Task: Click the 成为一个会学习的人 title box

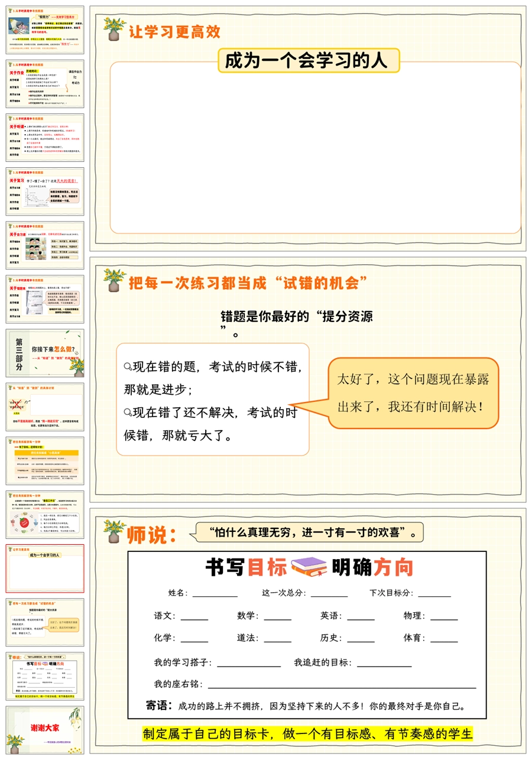Action: (309, 61)
